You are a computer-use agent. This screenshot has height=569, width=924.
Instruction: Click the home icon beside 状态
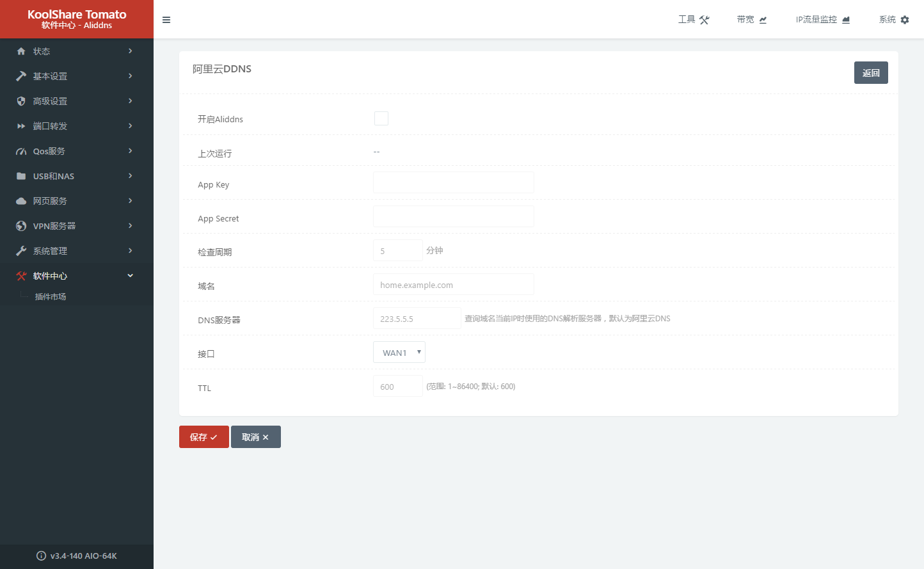(21, 51)
